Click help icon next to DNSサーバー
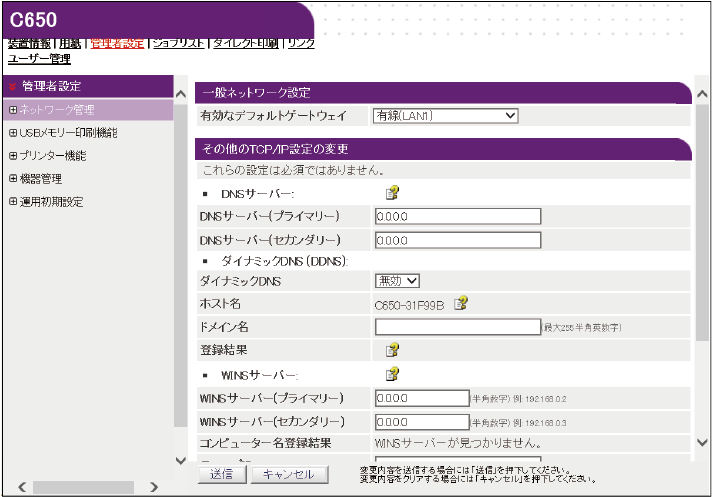The height and width of the screenshot is (497, 712). click(x=393, y=193)
